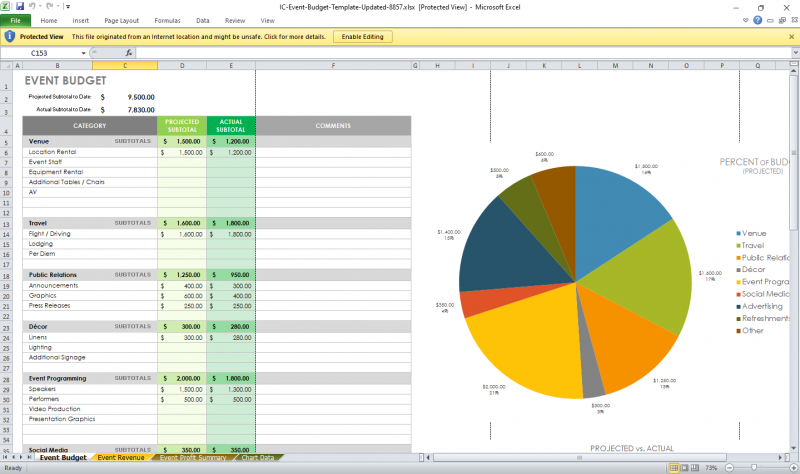Click the Flight / Driving row label

49,234
